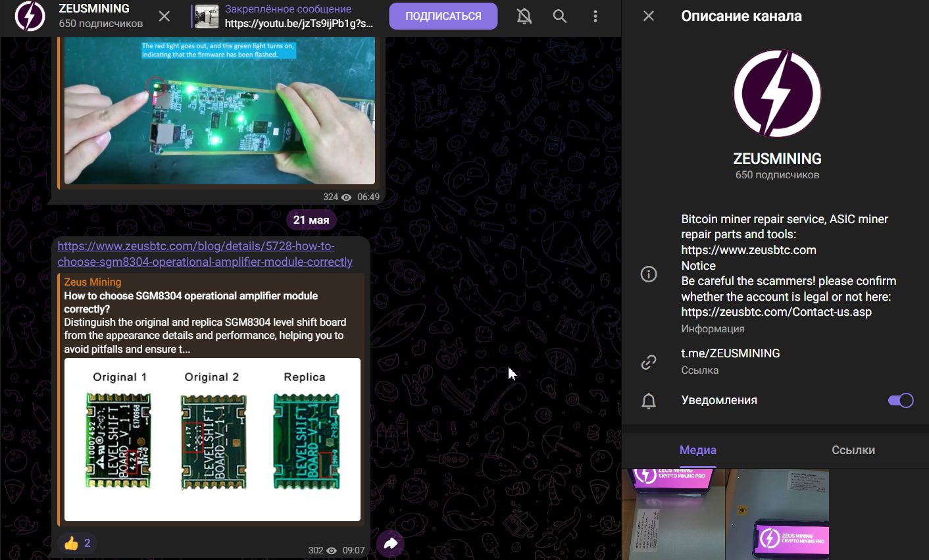This screenshot has height=560, width=929.
Task: Click the 302 views eye icon
Action: [x=332, y=550]
